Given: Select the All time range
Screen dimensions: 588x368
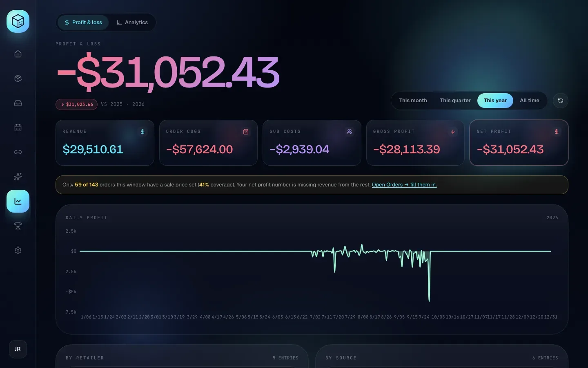Looking at the screenshot, I should pos(530,101).
